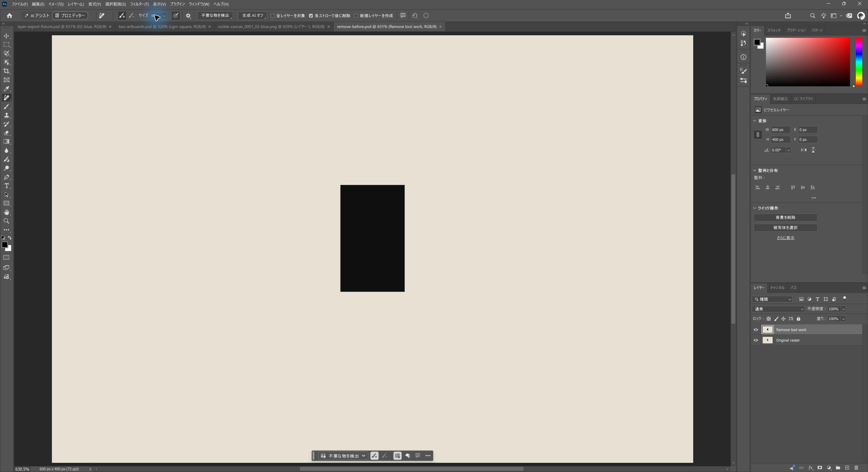This screenshot has width=868, height=472.
Task: Select the Clone Stamp tool
Action: point(6,115)
